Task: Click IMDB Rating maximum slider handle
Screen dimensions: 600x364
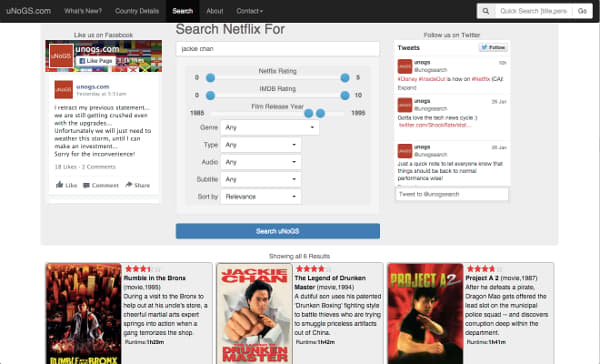Action: coord(345,95)
